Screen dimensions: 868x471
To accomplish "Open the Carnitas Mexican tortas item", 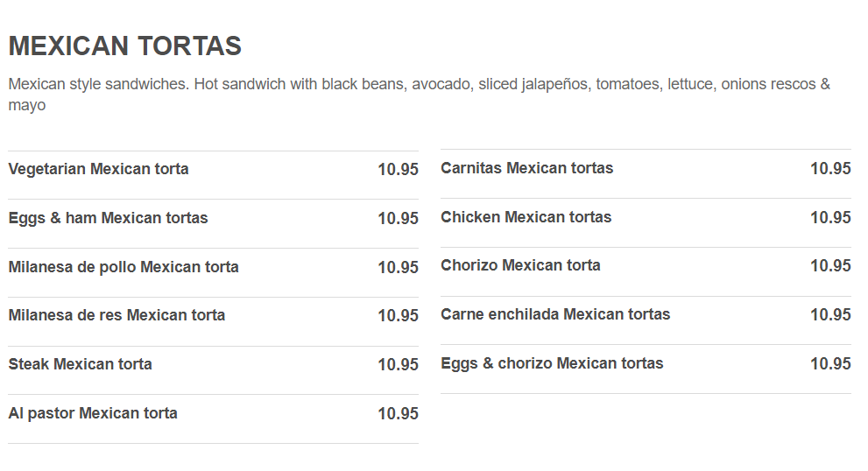I will tap(526, 168).
